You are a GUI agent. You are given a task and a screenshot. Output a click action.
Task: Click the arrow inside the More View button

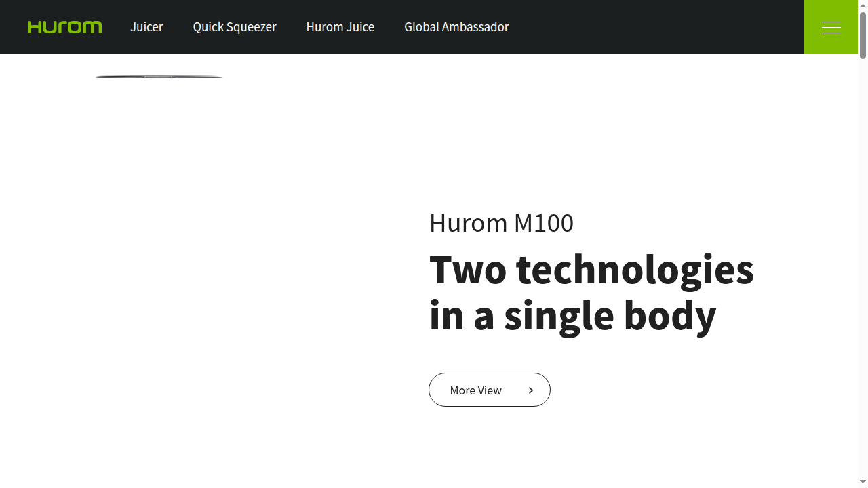tap(531, 390)
